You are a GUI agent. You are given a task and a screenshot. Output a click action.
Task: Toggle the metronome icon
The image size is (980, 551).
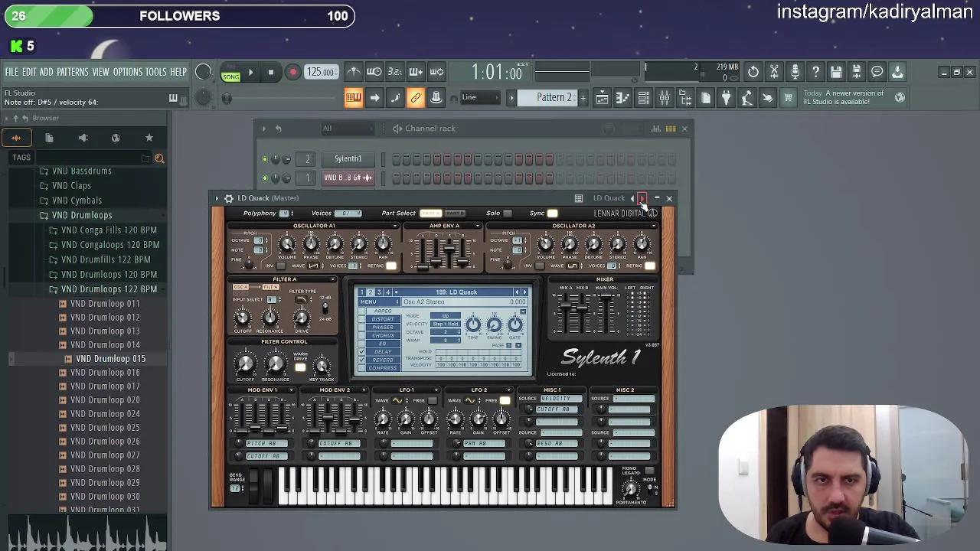[x=353, y=72]
